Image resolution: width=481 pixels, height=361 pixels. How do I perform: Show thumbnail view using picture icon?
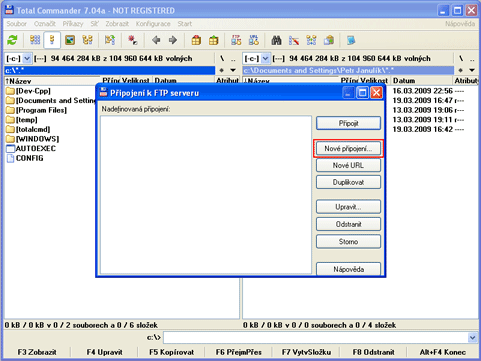(70, 40)
